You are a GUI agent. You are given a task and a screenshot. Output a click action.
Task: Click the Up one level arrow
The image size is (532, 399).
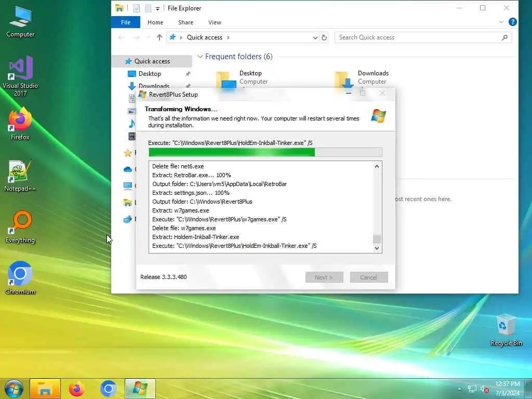point(159,37)
